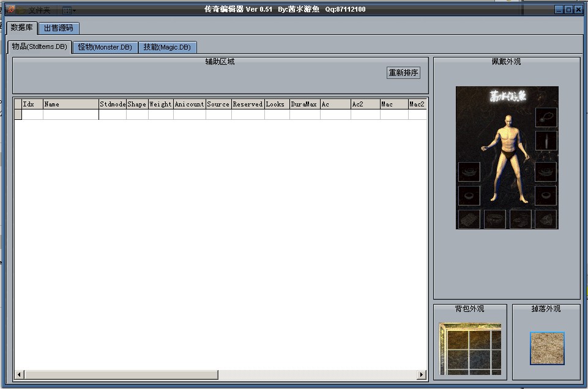Click the belt slot in bottom row
588x389 pixels.
point(495,219)
